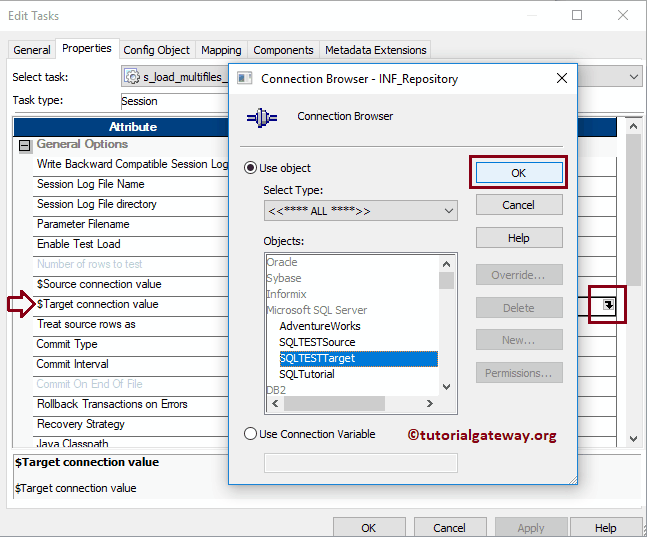Click the Objects list scroll up arrow
Image resolution: width=647 pixels, height=537 pixels.
[446, 264]
